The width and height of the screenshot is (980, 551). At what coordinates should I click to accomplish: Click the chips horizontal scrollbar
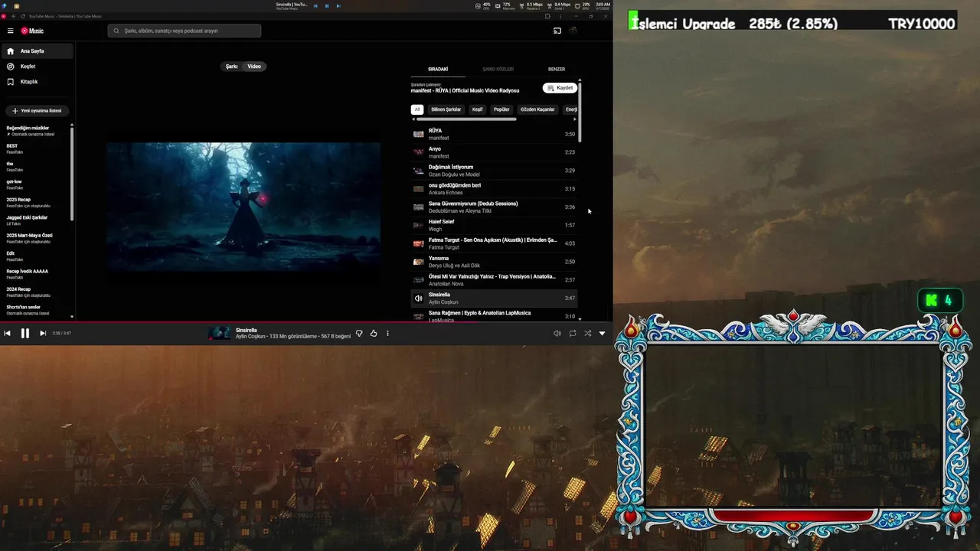point(466,119)
